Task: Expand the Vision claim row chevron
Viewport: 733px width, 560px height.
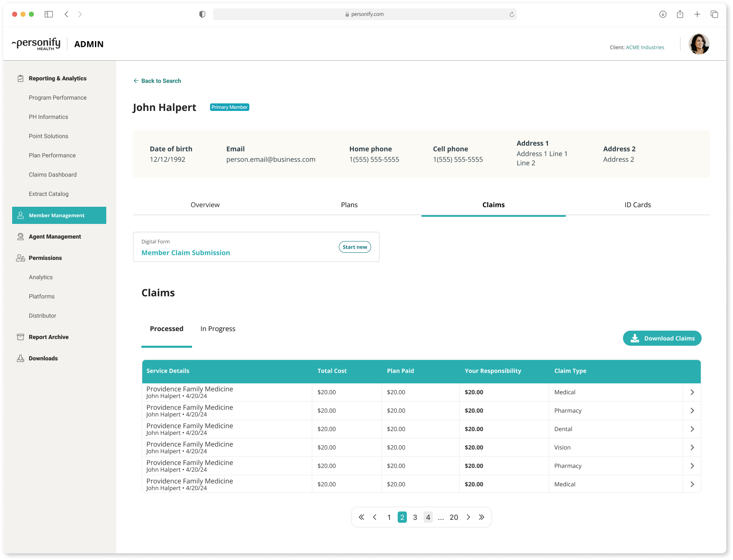Action: coord(692,447)
